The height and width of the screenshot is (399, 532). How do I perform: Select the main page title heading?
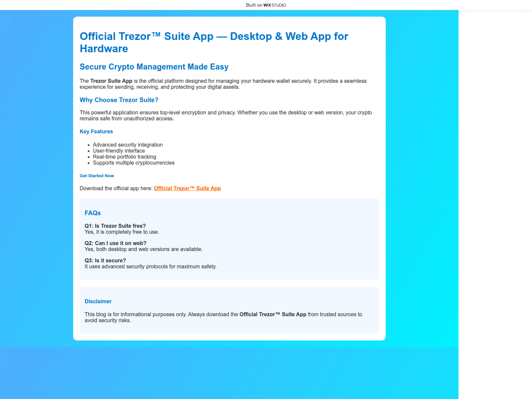pyautogui.click(x=214, y=42)
